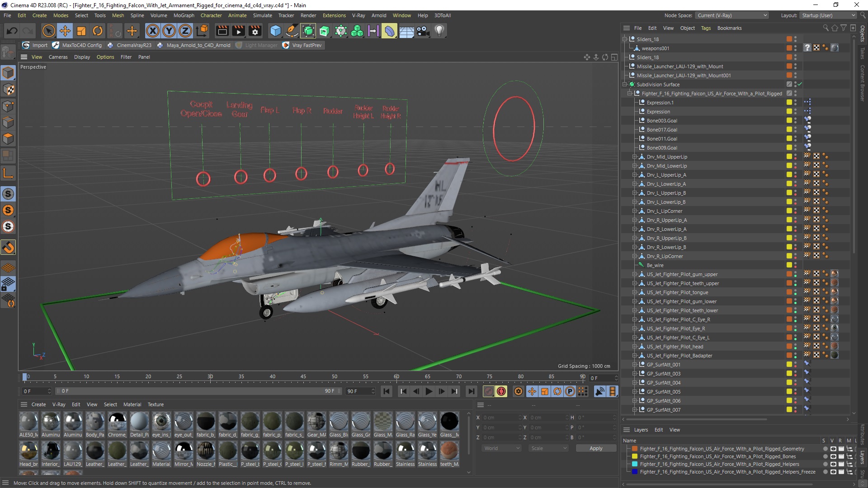The image size is (868, 488).
Task: Open the Character menu
Action: [x=211, y=15]
